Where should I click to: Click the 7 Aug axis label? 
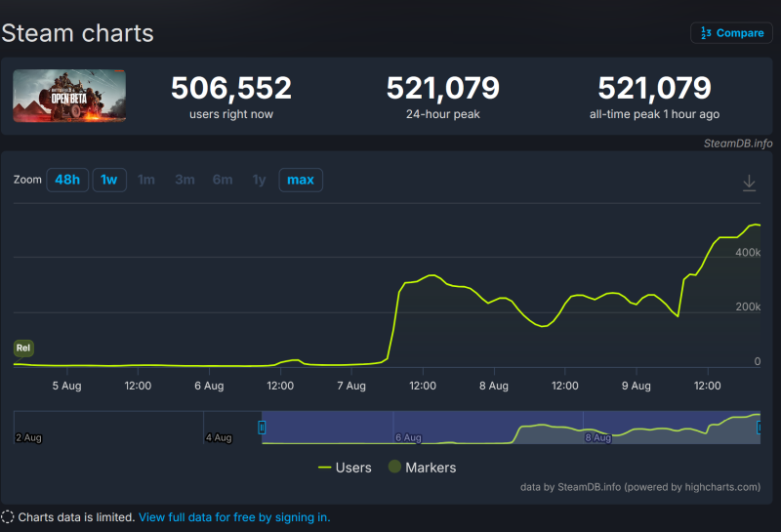pyautogui.click(x=351, y=386)
